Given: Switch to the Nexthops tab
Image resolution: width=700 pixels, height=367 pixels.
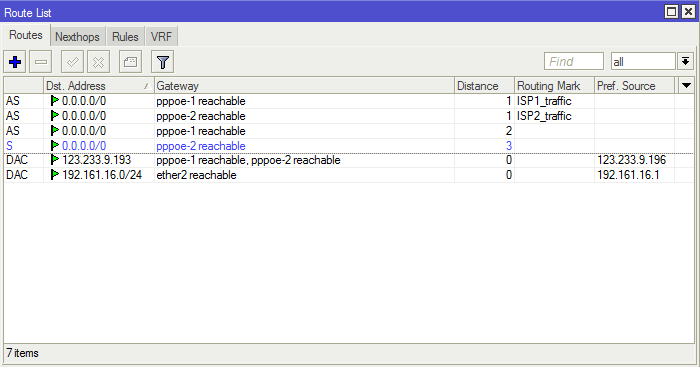Looking at the screenshot, I should coord(77,37).
